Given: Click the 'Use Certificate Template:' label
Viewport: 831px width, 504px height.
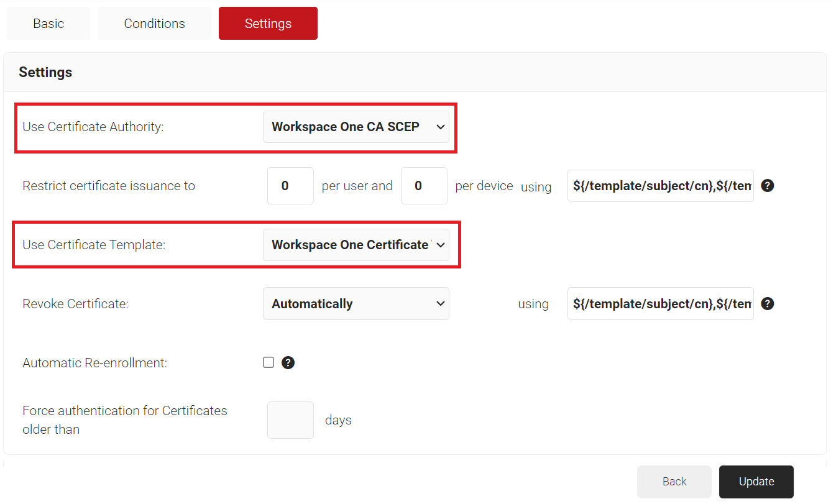Looking at the screenshot, I should click(94, 245).
